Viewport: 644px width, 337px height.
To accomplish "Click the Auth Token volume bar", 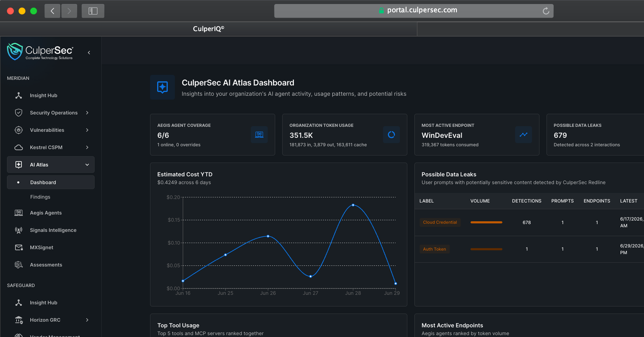I will [x=486, y=249].
